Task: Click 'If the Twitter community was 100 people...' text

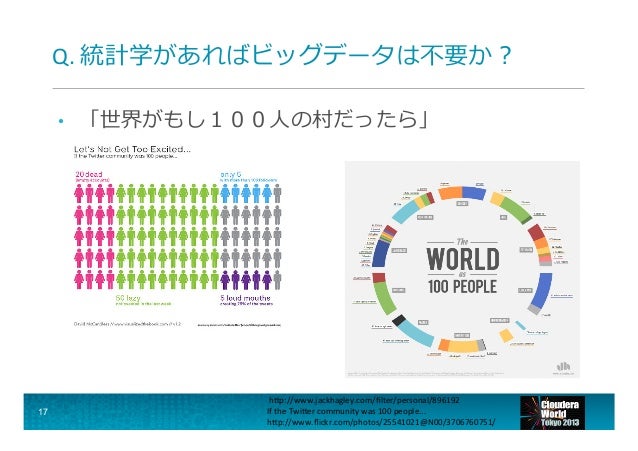Action: pos(347,411)
